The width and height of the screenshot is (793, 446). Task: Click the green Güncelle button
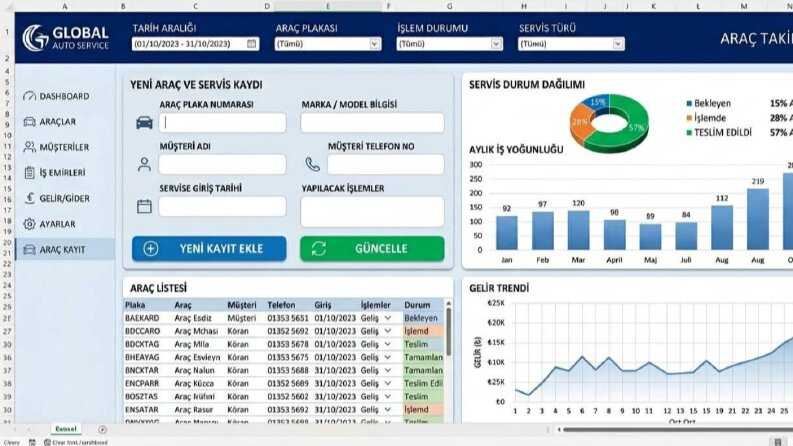(x=372, y=248)
